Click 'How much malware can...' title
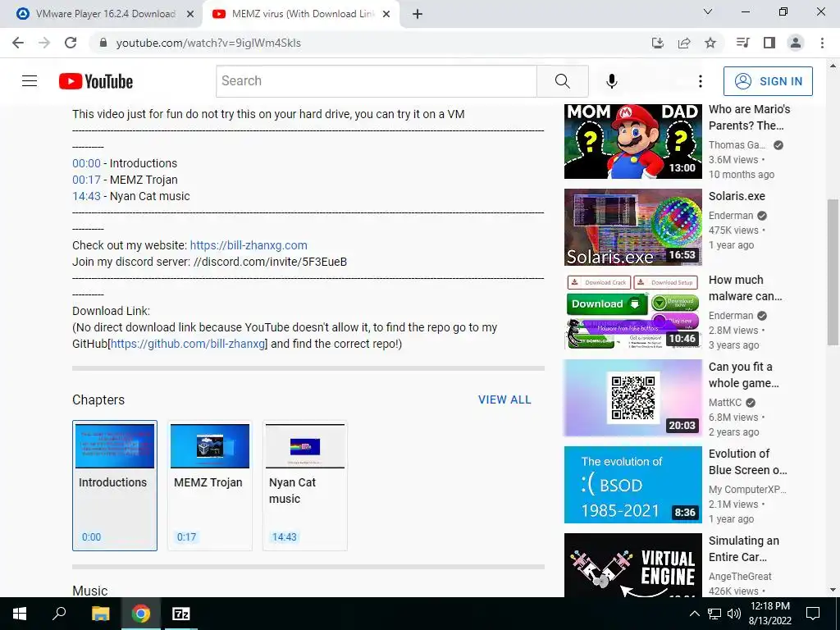This screenshot has width=840, height=630. tap(745, 288)
